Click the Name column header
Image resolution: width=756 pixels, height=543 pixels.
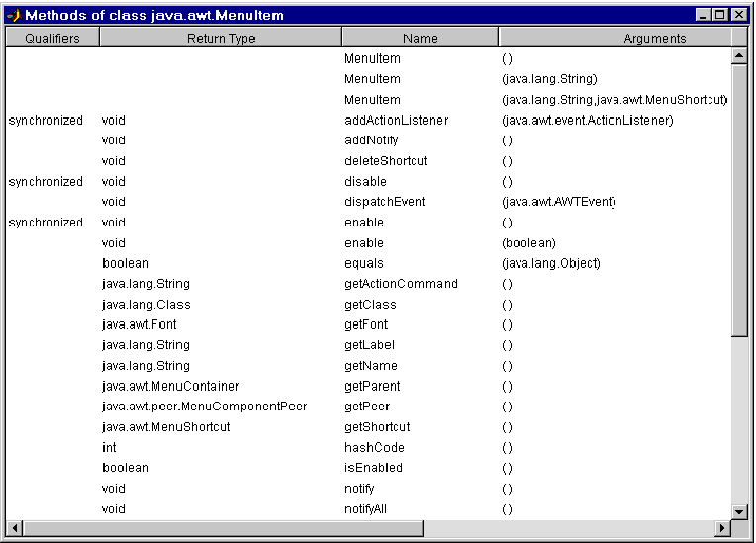[x=420, y=39]
